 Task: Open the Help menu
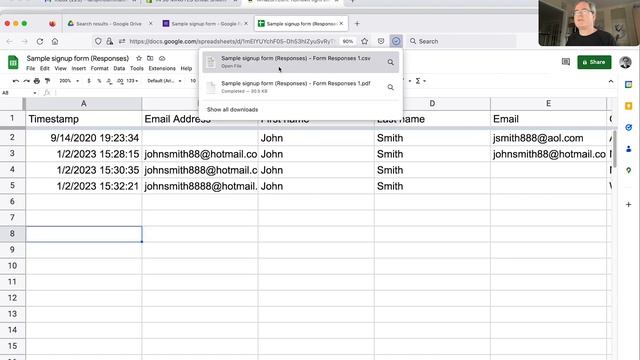[186, 69]
